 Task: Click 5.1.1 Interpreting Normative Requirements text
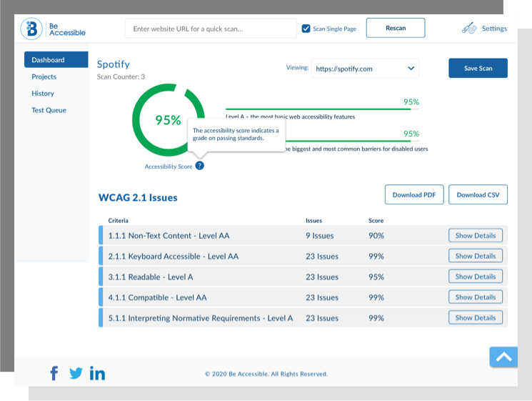point(200,318)
